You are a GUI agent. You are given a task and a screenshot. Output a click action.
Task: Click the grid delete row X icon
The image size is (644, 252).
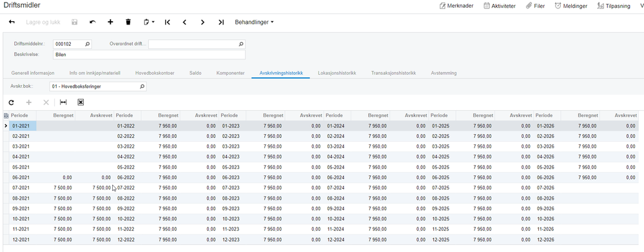pos(46,102)
